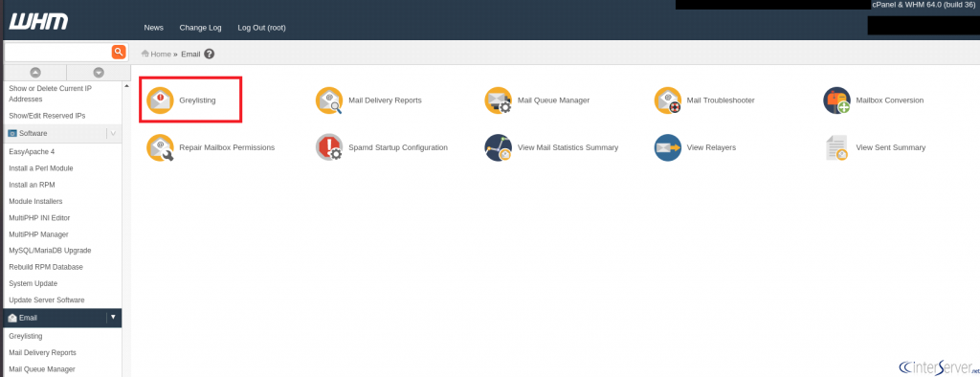
Task: Select Mail Queue Manager in sidebar list
Action: [42, 369]
